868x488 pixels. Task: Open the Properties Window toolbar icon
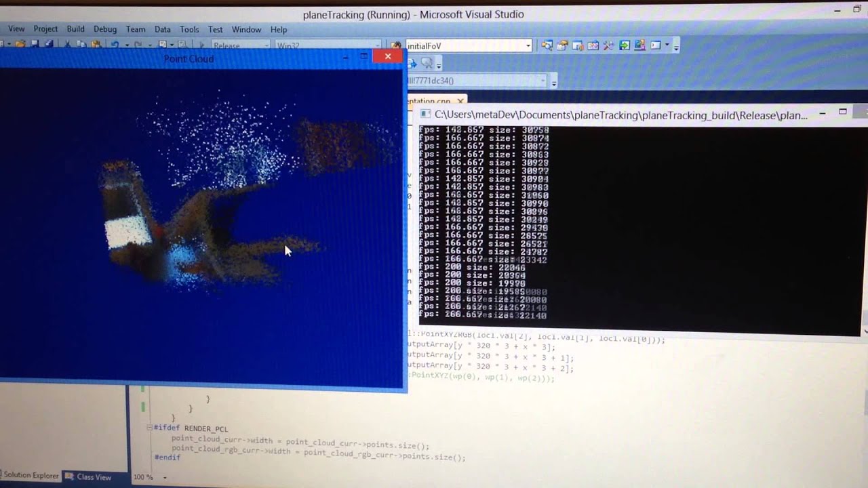[562, 45]
